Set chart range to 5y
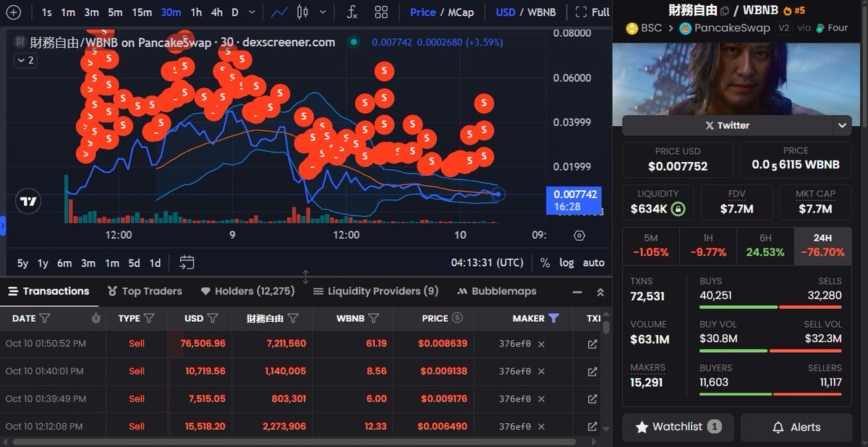 [x=23, y=263]
